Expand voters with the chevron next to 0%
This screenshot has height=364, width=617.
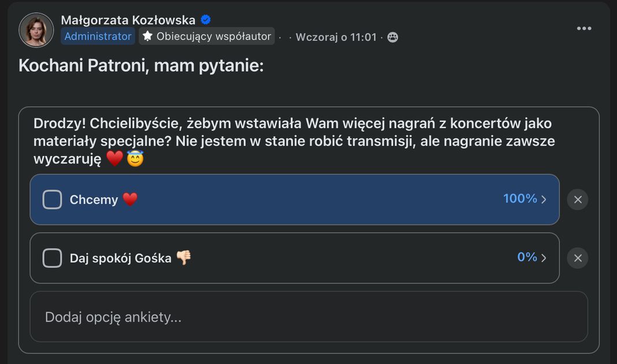[544, 258]
